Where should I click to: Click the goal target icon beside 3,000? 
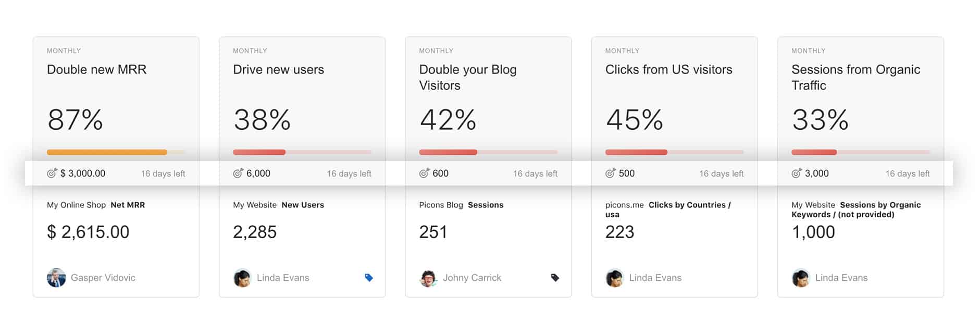click(x=796, y=174)
